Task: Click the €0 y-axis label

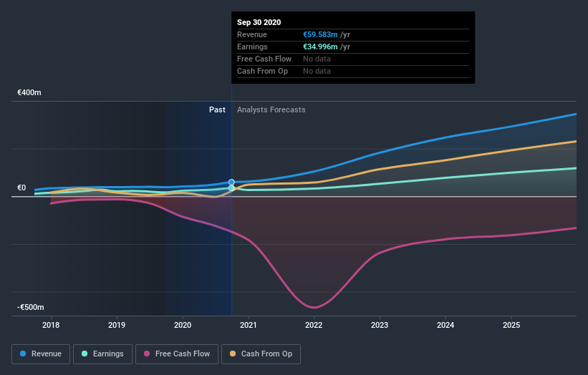Action: [21, 187]
